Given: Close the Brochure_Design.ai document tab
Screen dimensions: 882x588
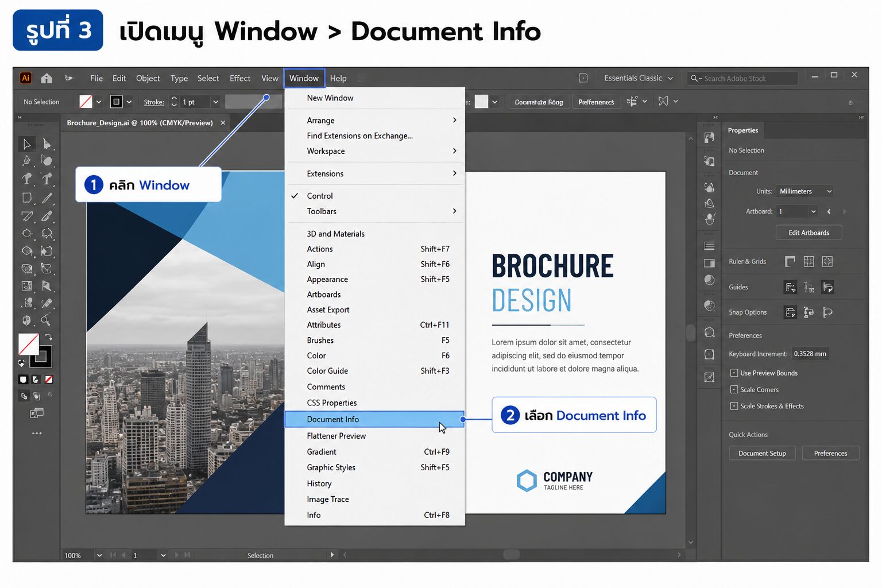Looking at the screenshot, I should 223,123.
